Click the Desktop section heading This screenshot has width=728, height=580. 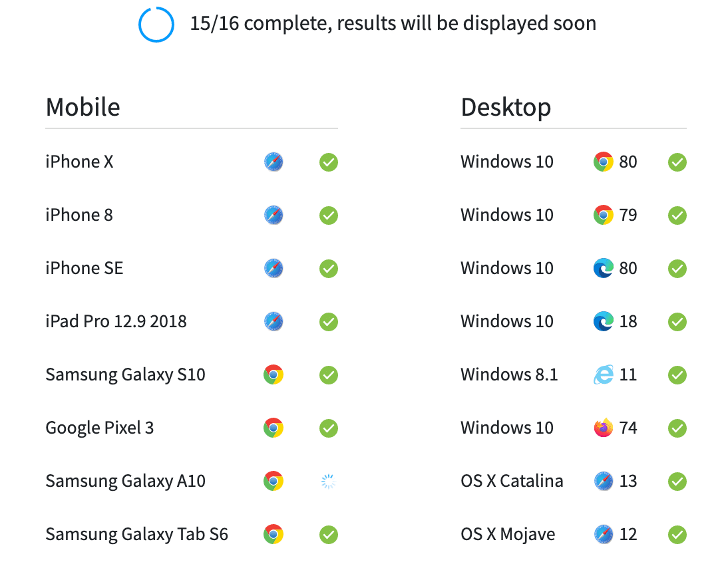(506, 108)
